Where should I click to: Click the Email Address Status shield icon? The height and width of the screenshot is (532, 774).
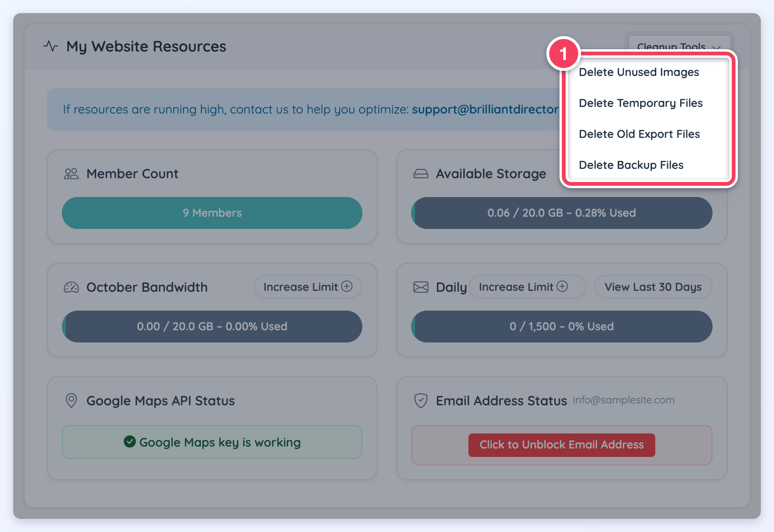421,401
